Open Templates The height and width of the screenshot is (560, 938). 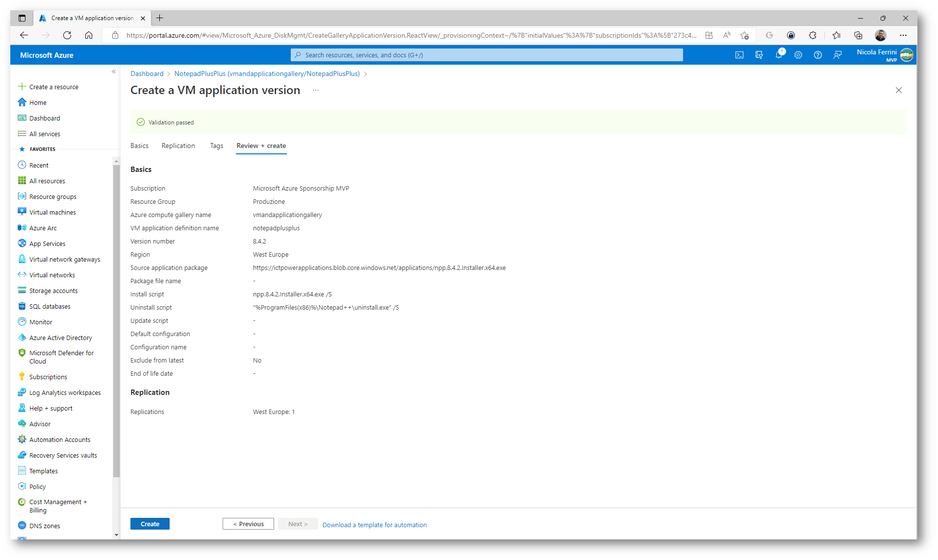44,471
